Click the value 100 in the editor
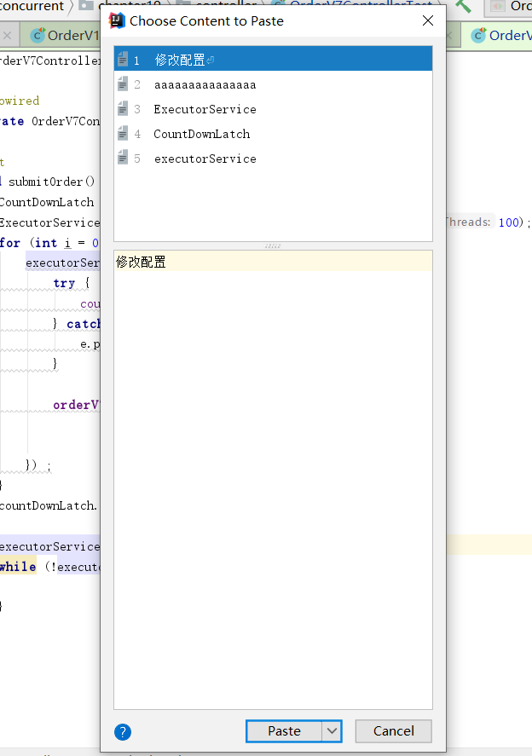Viewport: 532px width, 756px height. [509, 222]
